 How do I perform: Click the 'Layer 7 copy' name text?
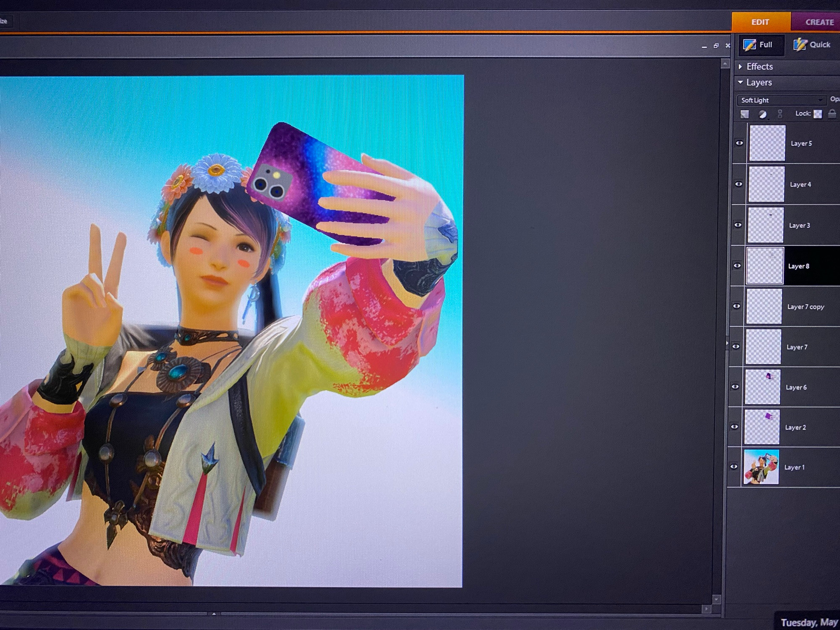click(x=806, y=307)
